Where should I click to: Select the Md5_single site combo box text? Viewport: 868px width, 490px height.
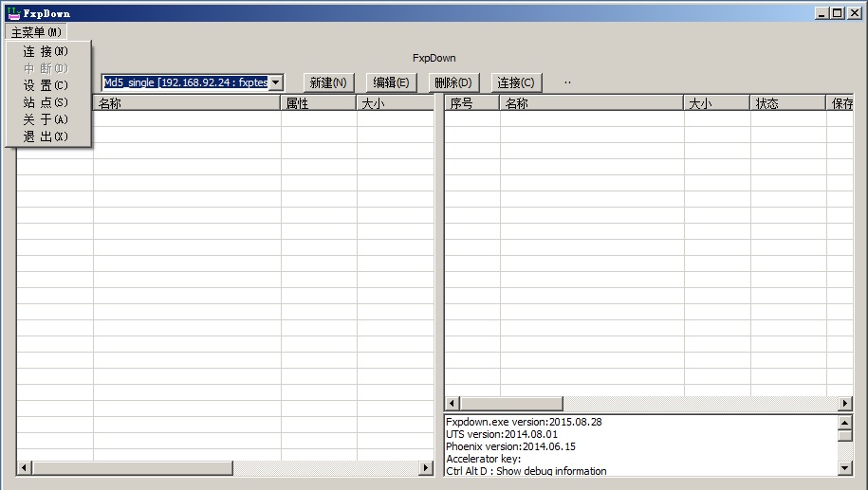pos(185,82)
